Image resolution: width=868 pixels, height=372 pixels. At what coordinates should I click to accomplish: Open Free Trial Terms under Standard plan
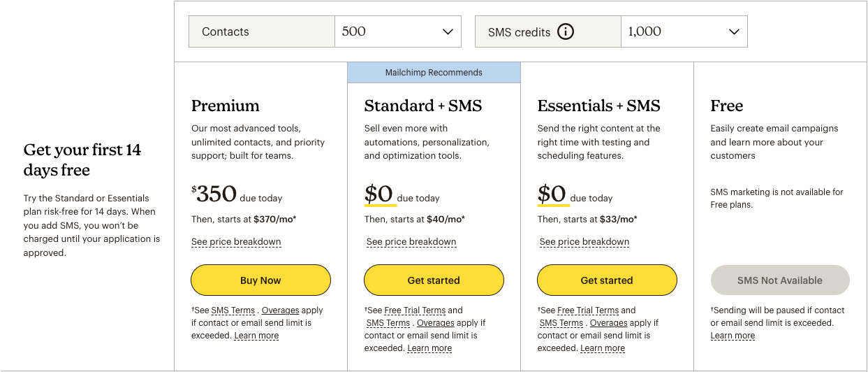click(415, 310)
